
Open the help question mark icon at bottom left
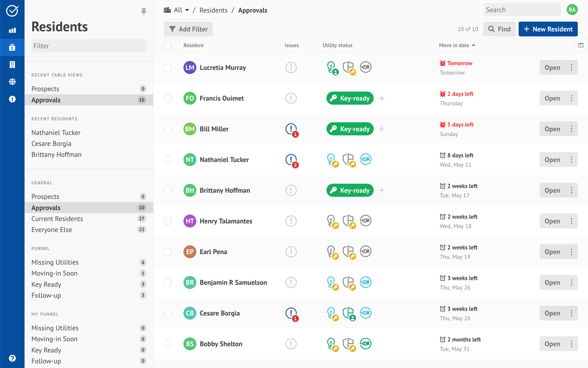click(x=12, y=358)
